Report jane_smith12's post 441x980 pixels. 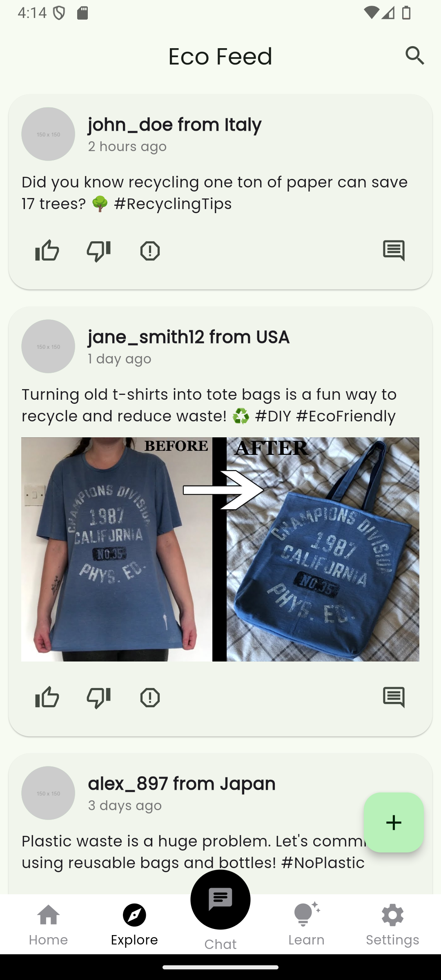[x=150, y=697]
